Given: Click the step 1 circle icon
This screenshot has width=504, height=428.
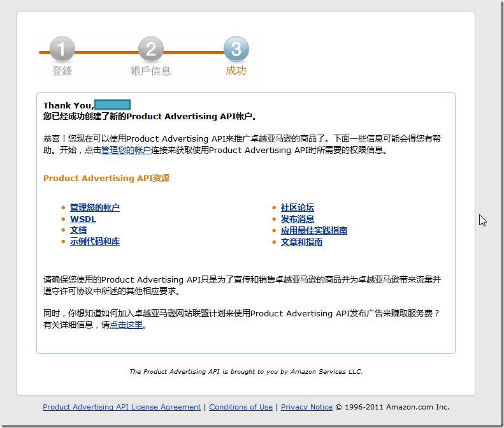Looking at the screenshot, I should [62, 49].
